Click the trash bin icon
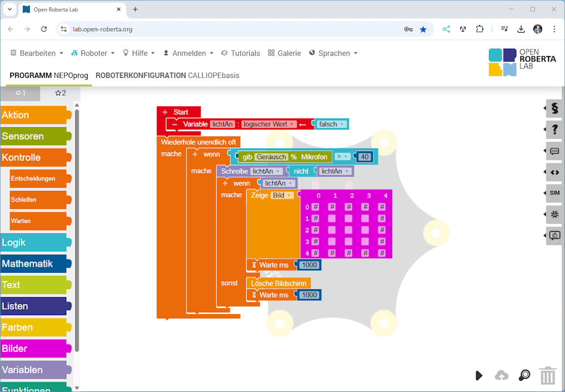Image resolution: width=565 pixels, height=392 pixels. pos(547,376)
